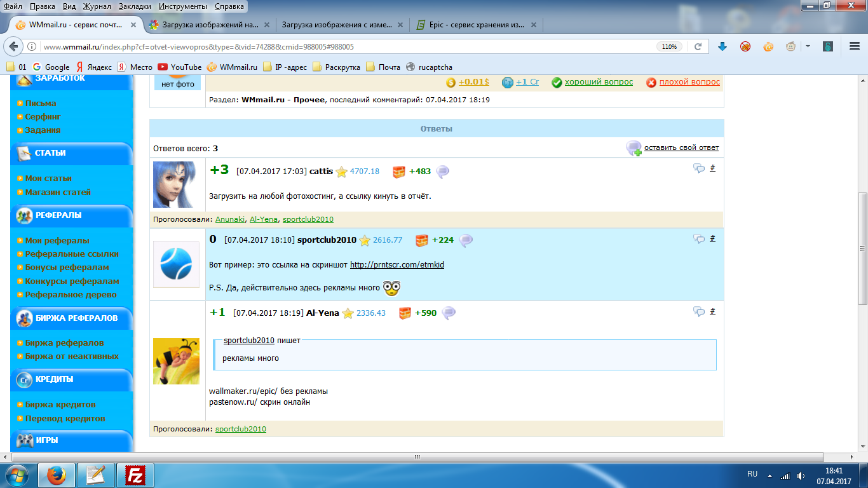Click the star rating icon next to cattis

tap(342, 172)
